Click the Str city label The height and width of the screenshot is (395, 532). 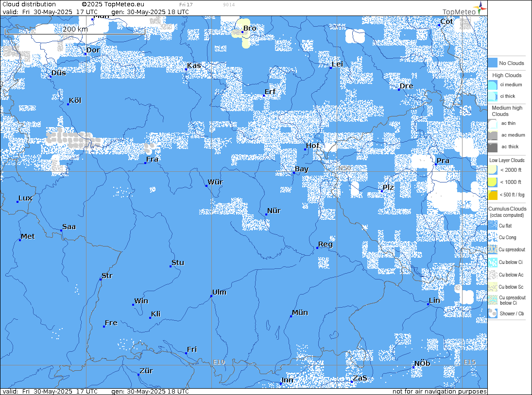(107, 276)
